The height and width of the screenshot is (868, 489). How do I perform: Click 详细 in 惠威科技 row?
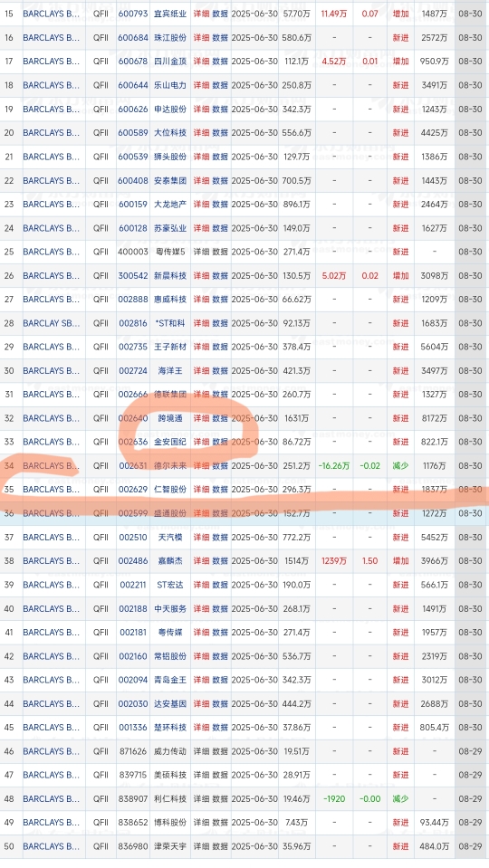point(201,300)
